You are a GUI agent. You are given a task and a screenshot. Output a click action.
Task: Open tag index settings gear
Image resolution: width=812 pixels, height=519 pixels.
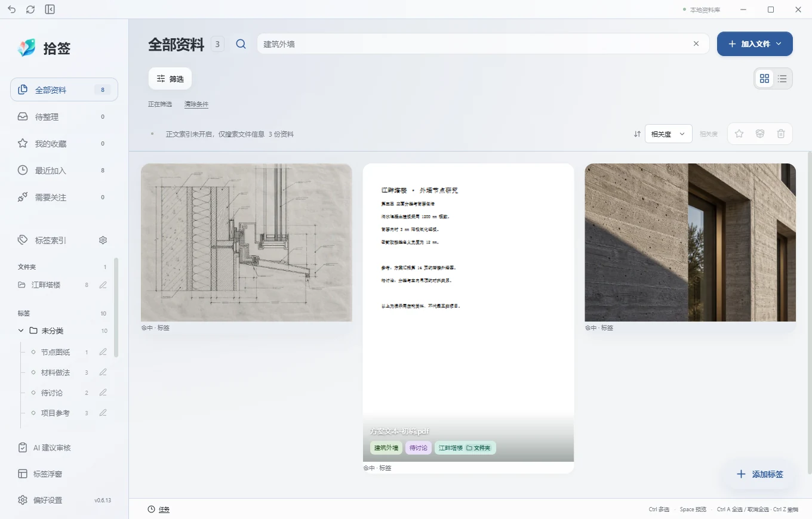click(103, 240)
